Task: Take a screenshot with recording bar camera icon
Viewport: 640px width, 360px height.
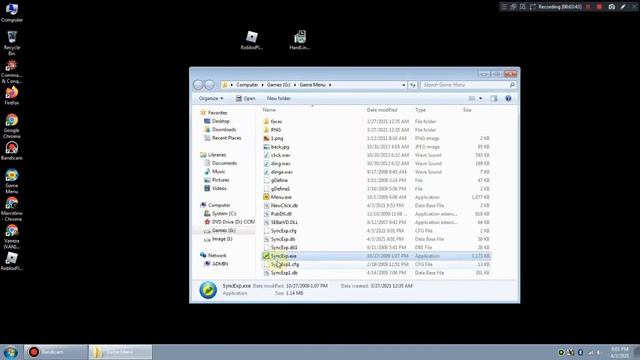Action: coord(611,7)
